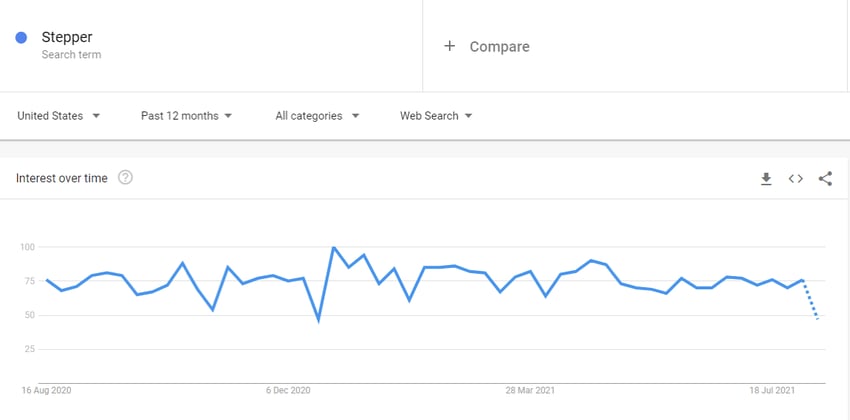This screenshot has height=420, width=850.
Task: Click the blue dot beside Stepper
Action: tap(21, 37)
